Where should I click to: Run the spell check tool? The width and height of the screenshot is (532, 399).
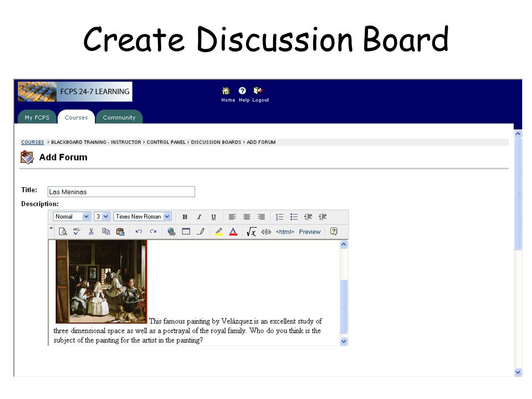click(x=77, y=232)
